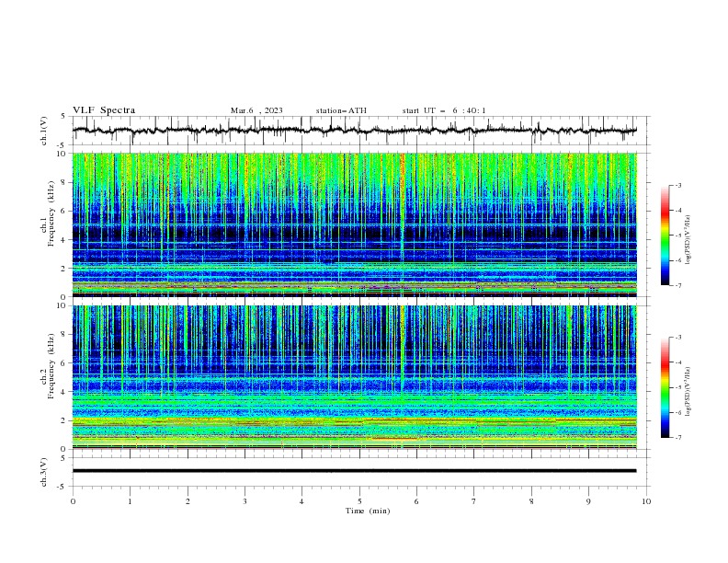Click time axis tick label "3"
This screenshot has height=563, width=728.
245,501
